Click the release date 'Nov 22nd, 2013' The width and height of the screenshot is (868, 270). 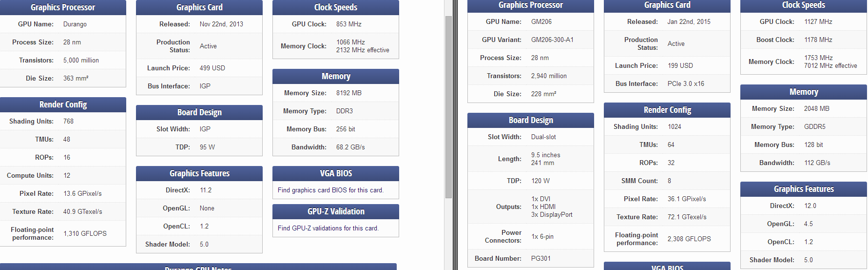click(x=221, y=24)
